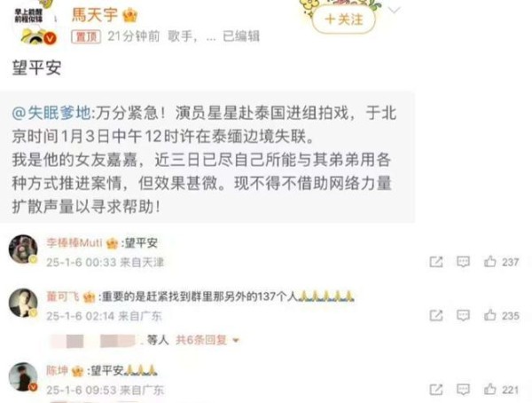The image size is (532, 403).
Task: Reply to 董可飞's comment
Action: 463,315
